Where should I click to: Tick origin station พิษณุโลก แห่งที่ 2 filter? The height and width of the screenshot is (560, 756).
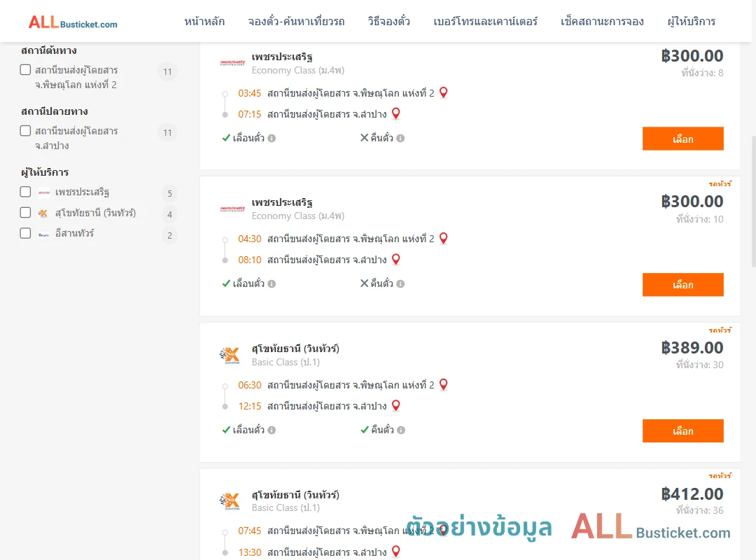click(26, 70)
